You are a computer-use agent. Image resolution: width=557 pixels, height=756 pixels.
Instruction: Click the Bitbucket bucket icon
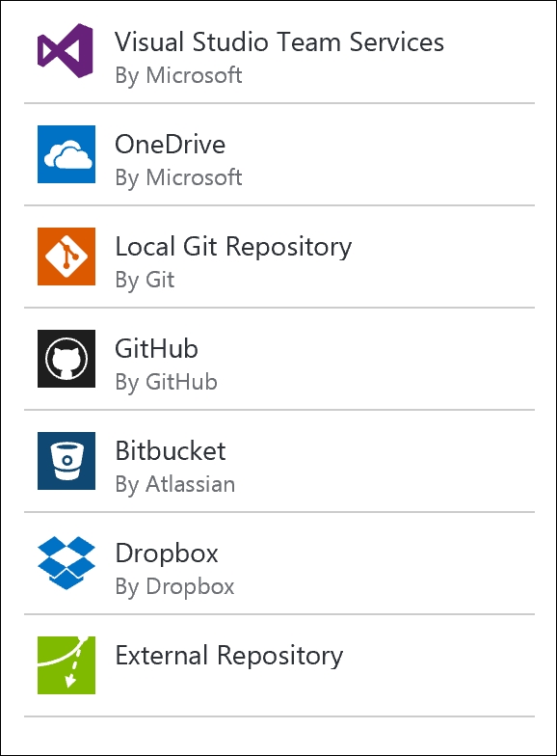66,461
